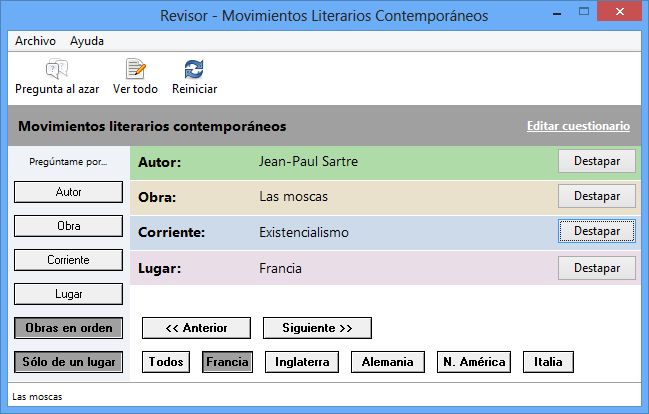Show Todos places filter

point(166,362)
